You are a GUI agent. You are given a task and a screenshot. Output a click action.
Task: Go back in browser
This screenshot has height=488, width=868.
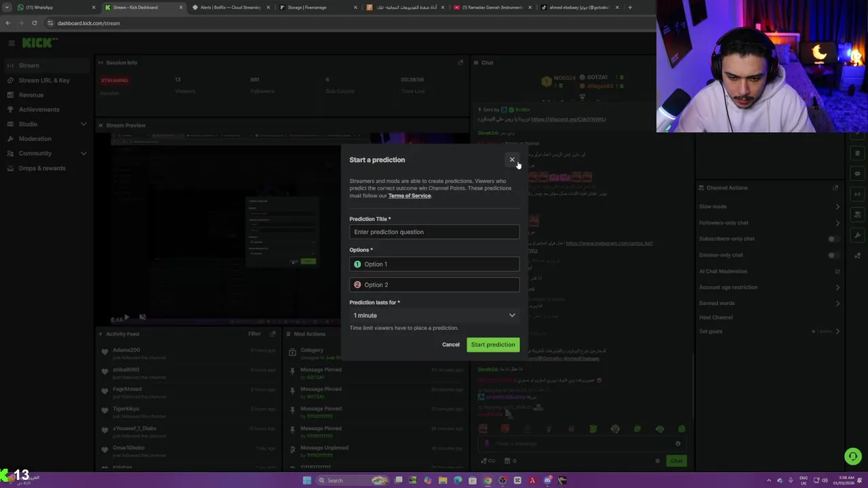click(x=7, y=23)
